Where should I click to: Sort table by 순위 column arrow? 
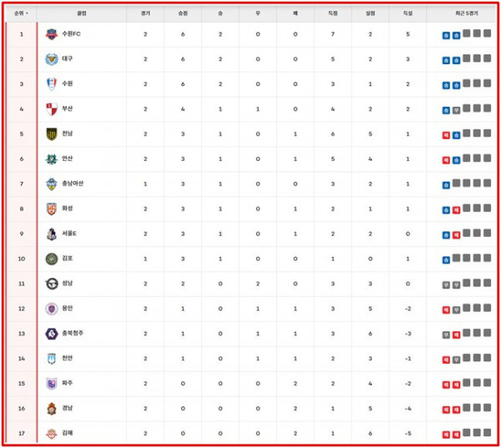point(28,14)
